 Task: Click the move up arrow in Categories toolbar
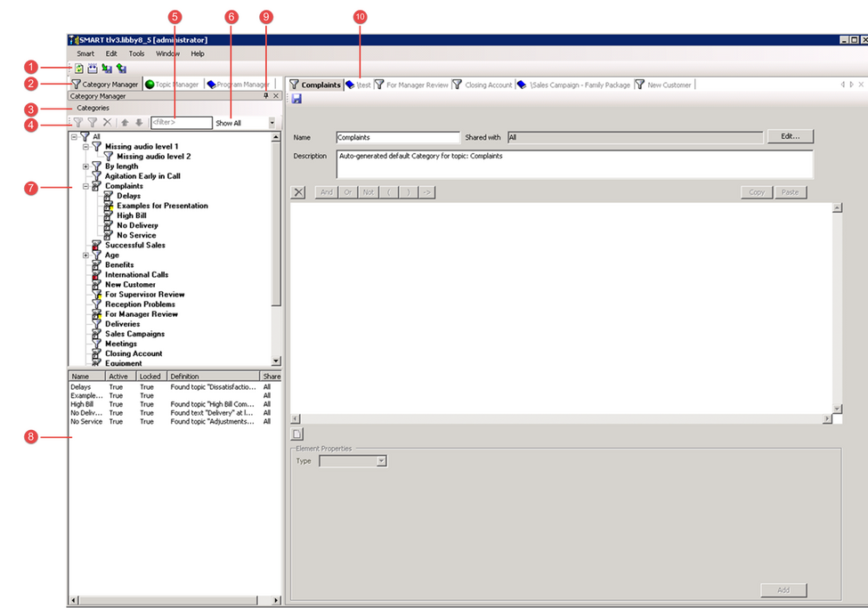(126, 122)
